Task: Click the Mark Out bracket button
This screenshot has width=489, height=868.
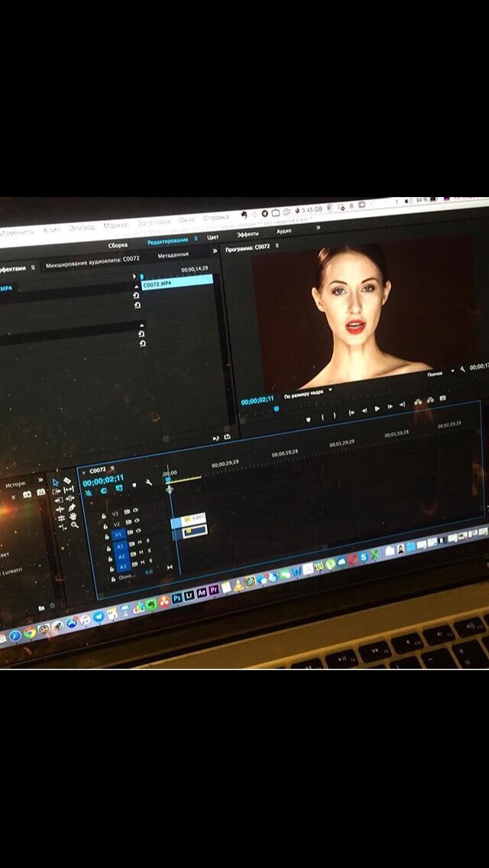Action: (x=335, y=415)
